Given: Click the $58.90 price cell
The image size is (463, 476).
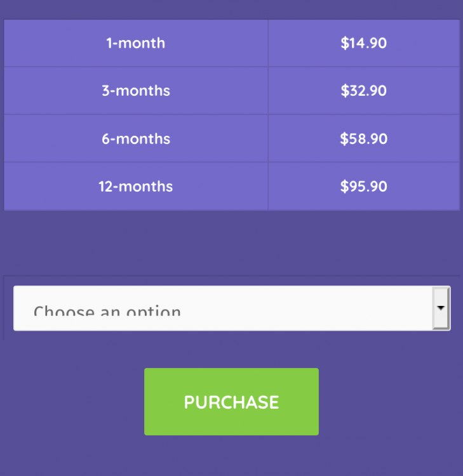Looking at the screenshot, I should [x=363, y=138].
